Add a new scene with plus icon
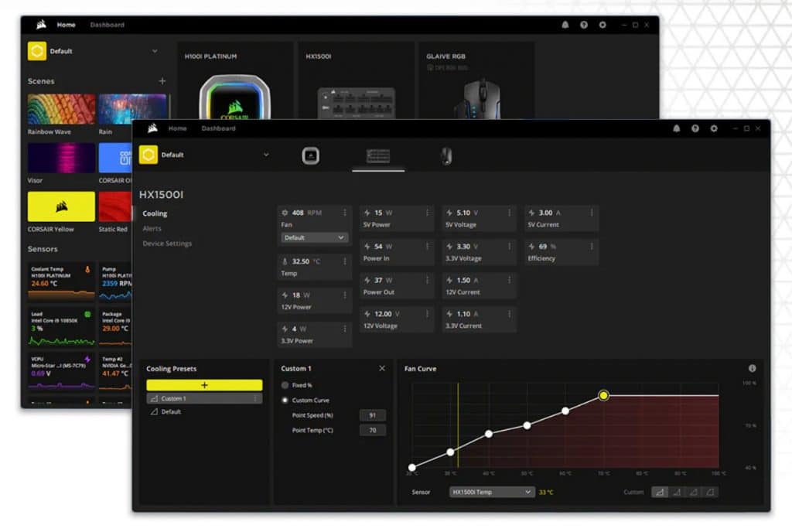 tap(162, 80)
